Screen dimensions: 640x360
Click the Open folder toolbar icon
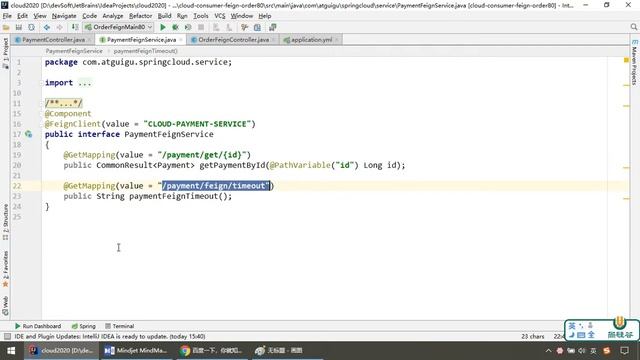6,27
